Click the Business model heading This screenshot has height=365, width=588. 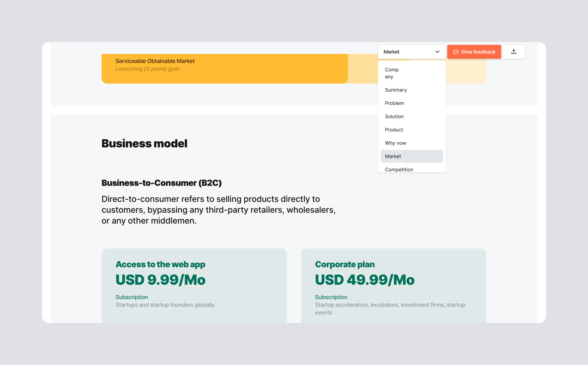click(144, 143)
